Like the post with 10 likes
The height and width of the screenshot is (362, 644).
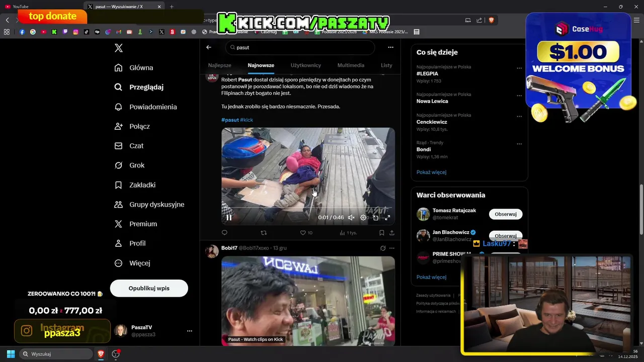(x=306, y=233)
